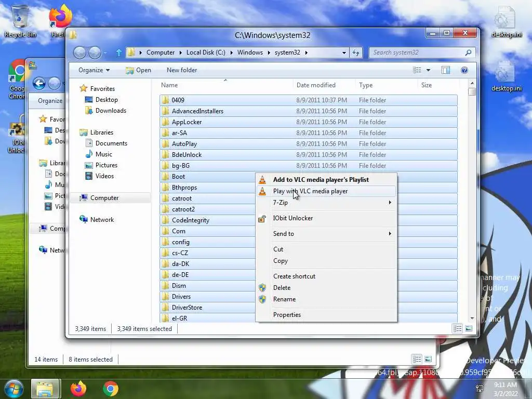Expand the arrow after Windows breadcrumb
The width and height of the screenshot is (532, 399).
click(x=269, y=53)
